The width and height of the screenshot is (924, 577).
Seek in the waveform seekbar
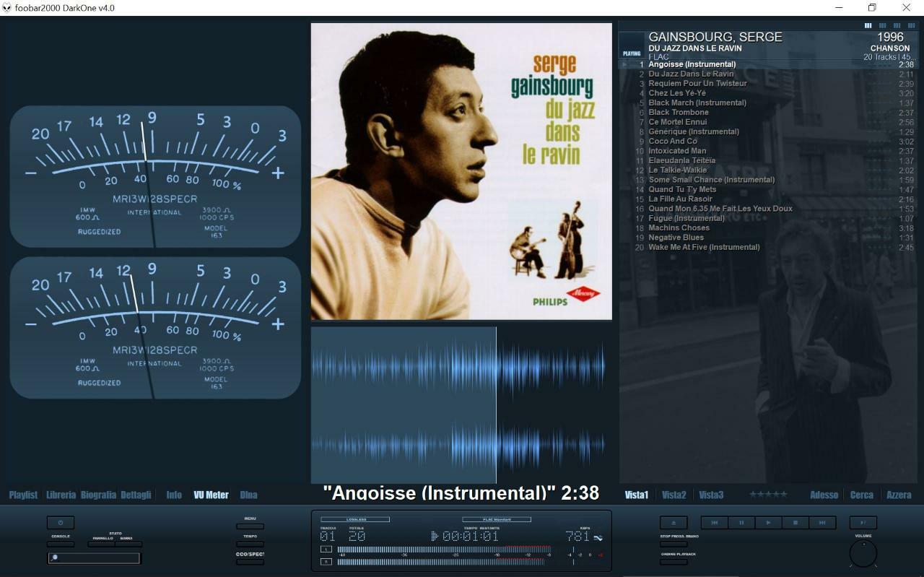pyautogui.click(x=461, y=405)
